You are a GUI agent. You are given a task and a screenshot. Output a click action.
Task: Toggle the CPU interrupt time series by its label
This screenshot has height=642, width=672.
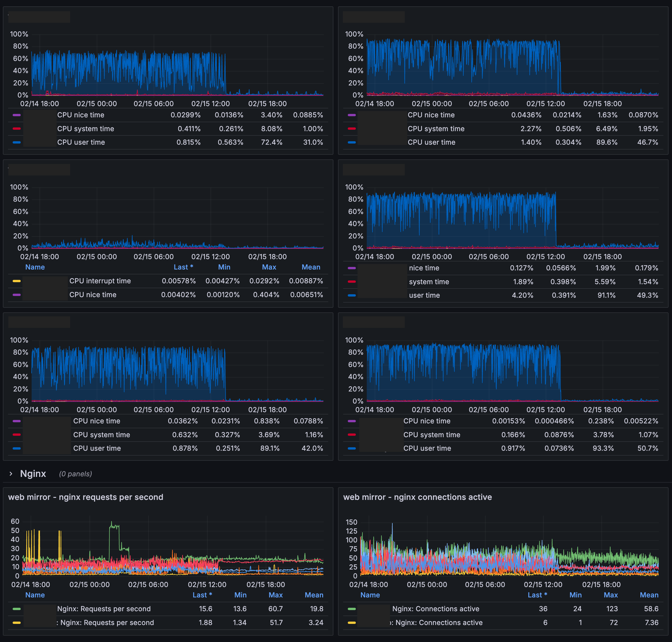pos(100,281)
